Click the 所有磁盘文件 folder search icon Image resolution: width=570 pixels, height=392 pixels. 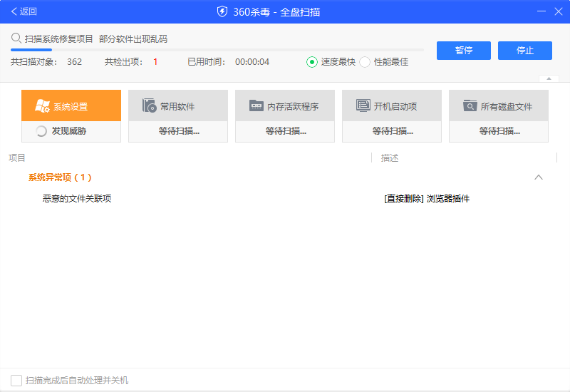click(470, 105)
